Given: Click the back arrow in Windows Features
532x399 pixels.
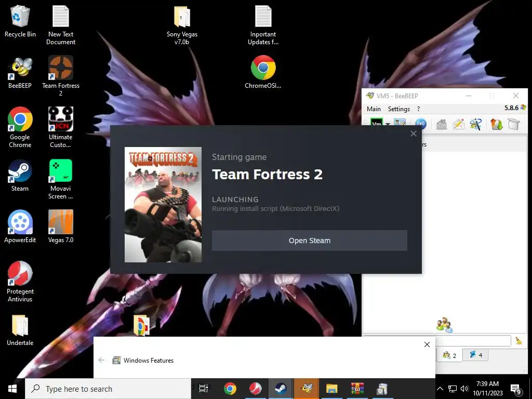Looking at the screenshot, I should point(101,360).
